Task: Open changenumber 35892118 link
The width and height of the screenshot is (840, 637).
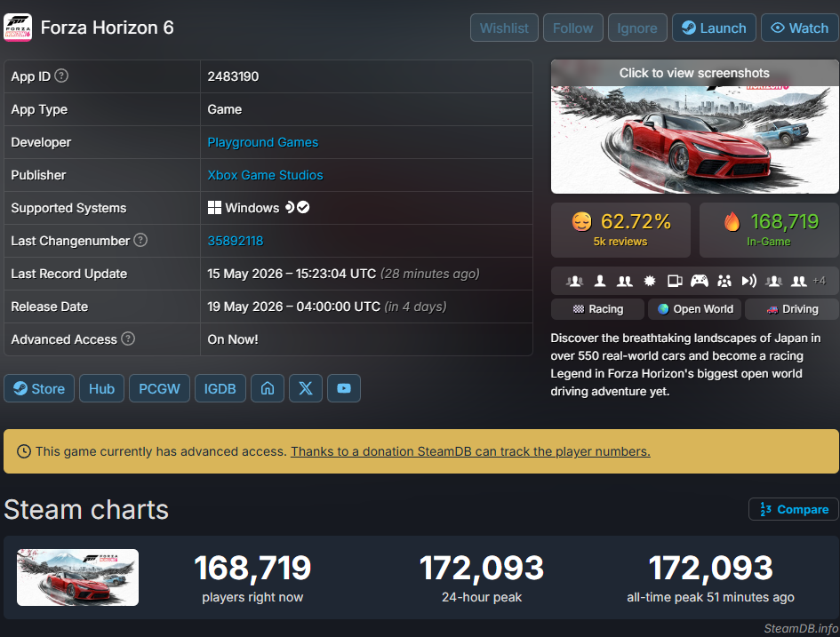Action: coord(236,241)
